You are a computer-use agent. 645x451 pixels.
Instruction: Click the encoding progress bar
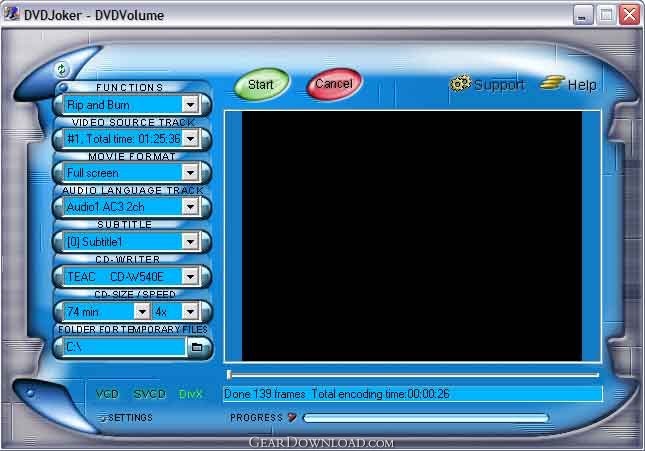[x=426, y=418]
